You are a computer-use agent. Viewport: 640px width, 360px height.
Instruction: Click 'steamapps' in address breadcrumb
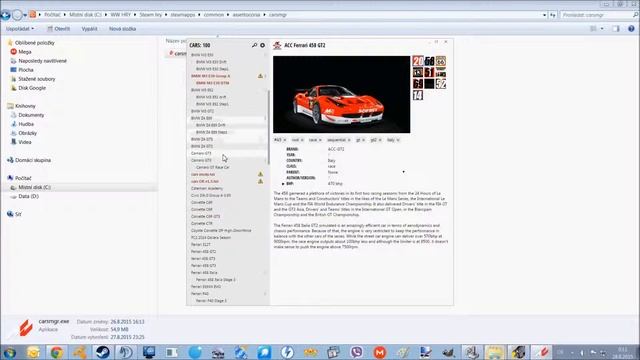point(183,15)
